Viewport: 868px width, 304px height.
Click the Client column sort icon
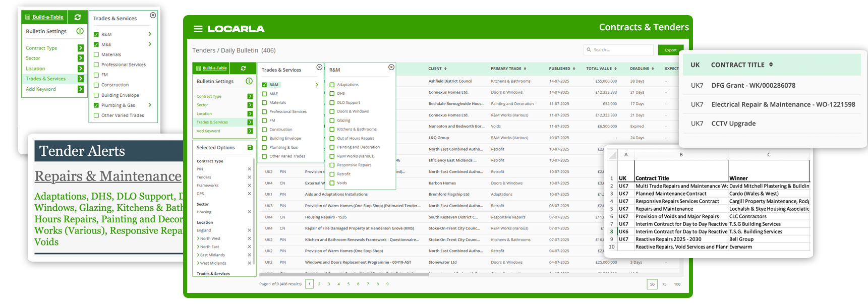pos(445,69)
